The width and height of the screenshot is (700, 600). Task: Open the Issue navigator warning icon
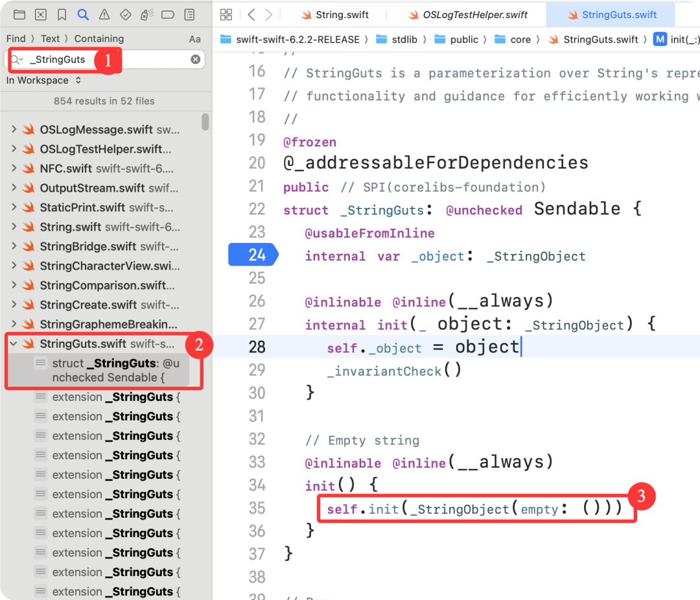(x=104, y=15)
